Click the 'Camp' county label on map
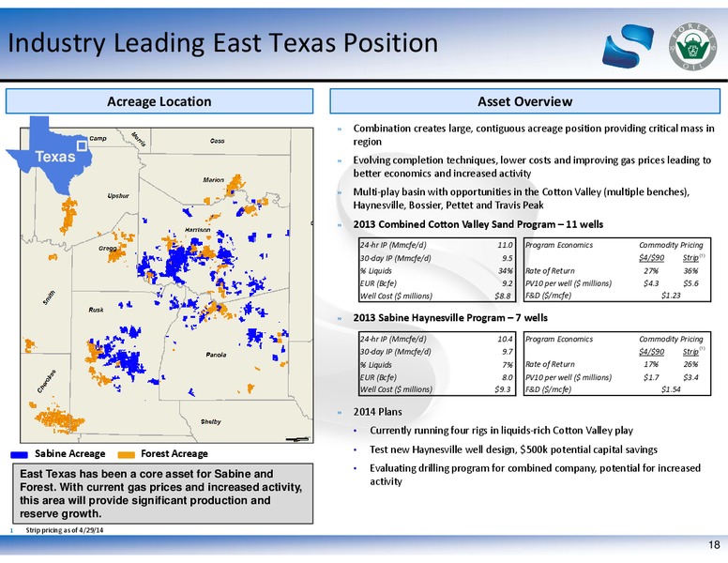Image resolution: width=728 pixels, height=563 pixels. pos(98,139)
